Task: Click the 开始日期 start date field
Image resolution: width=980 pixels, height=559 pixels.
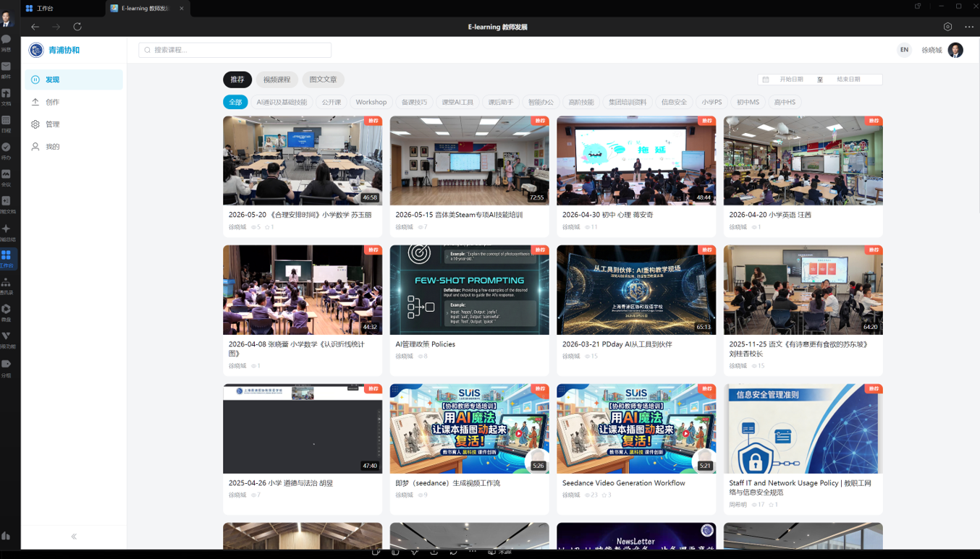Action: point(791,80)
